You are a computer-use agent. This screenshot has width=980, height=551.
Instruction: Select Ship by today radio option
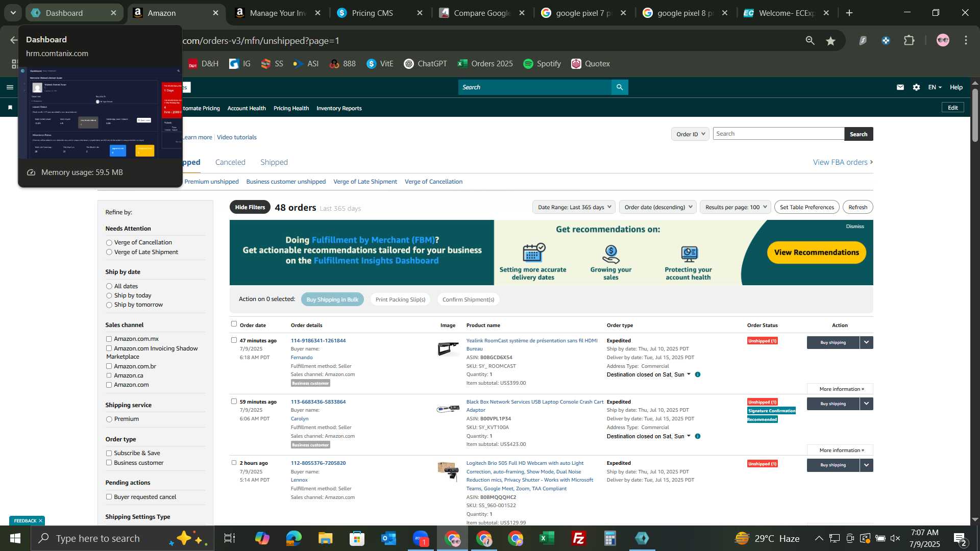(x=109, y=296)
